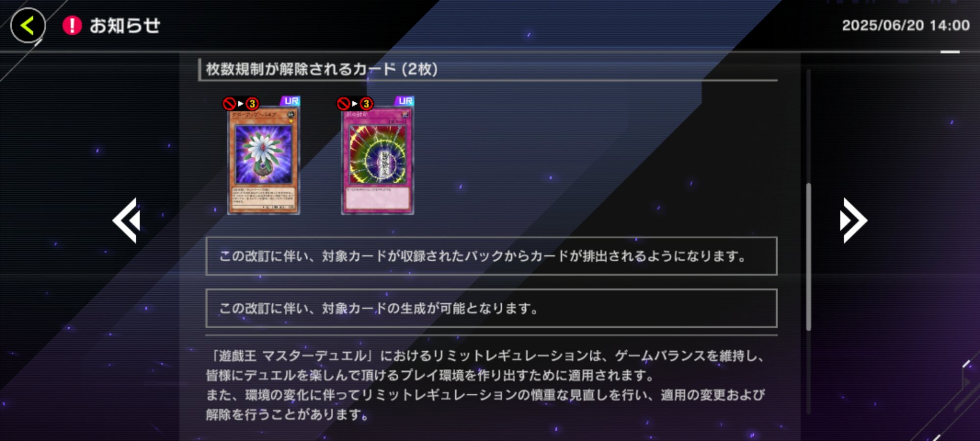Click the box about cards being dispensed from packs
Image resolution: width=980 pixels, height=441 pixels.
(x=491, y=256)
